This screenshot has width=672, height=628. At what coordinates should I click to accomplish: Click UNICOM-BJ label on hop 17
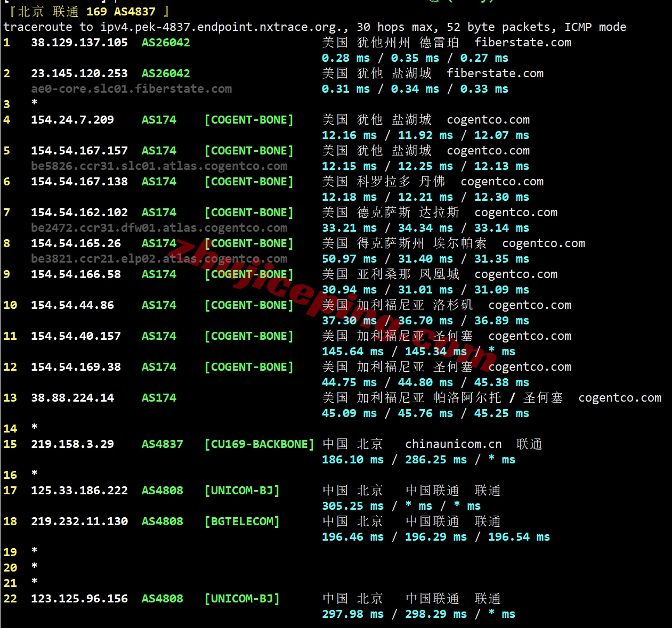click(242, 491)
